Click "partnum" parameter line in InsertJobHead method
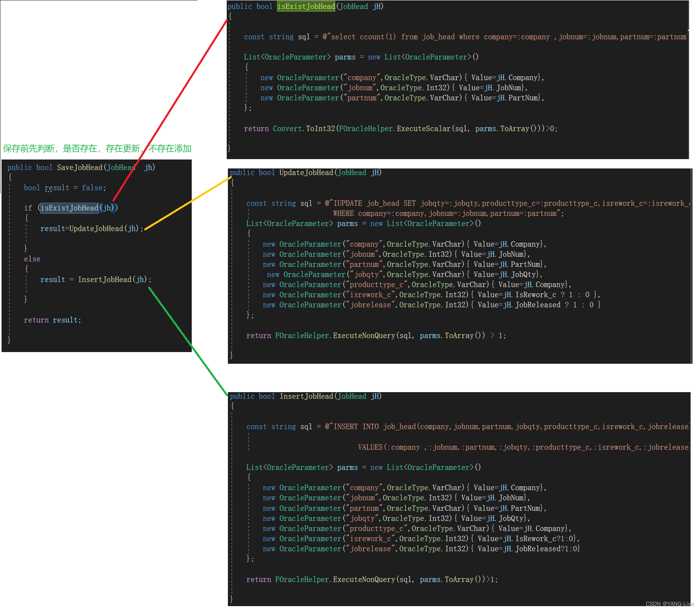 (x=404, y=508)
